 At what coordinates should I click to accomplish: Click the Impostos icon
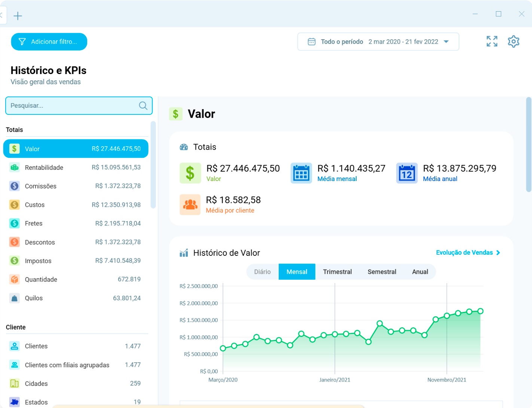pos(14,261)
